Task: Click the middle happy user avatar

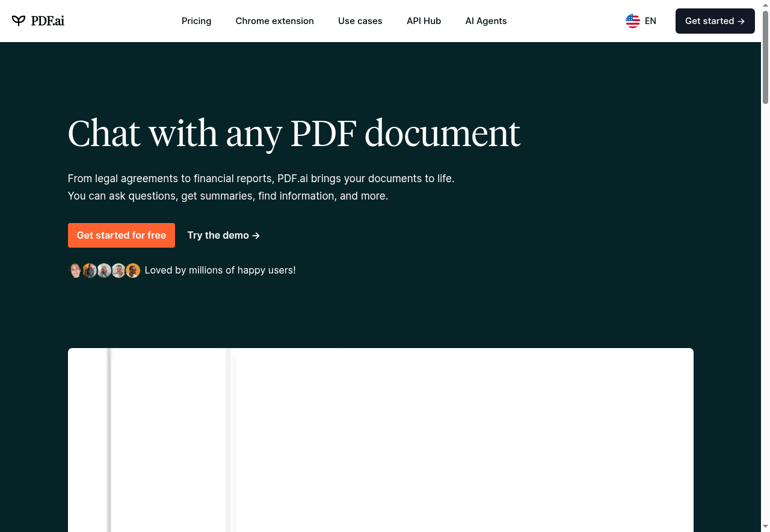Action: click(x=104, y=270)
